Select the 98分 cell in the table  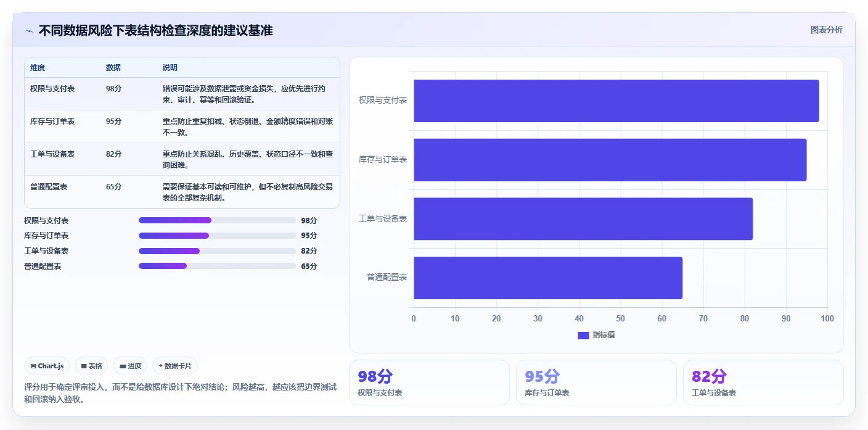114,89
